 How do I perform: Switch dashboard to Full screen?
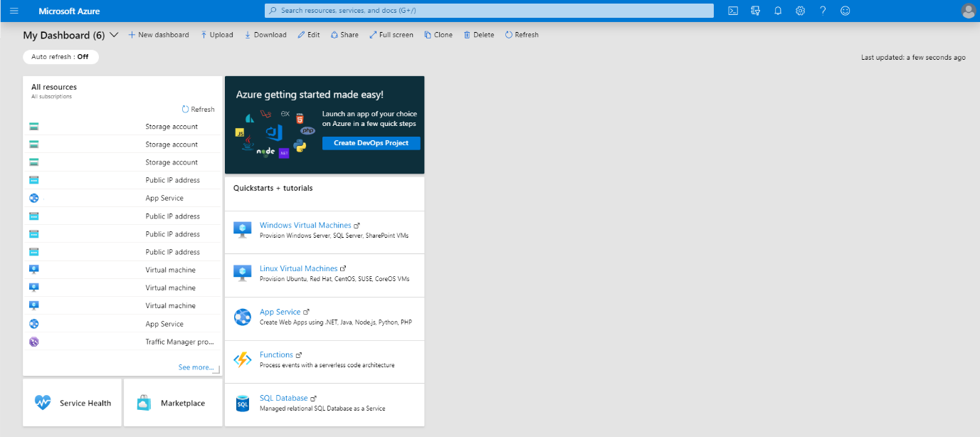(391, 35)
